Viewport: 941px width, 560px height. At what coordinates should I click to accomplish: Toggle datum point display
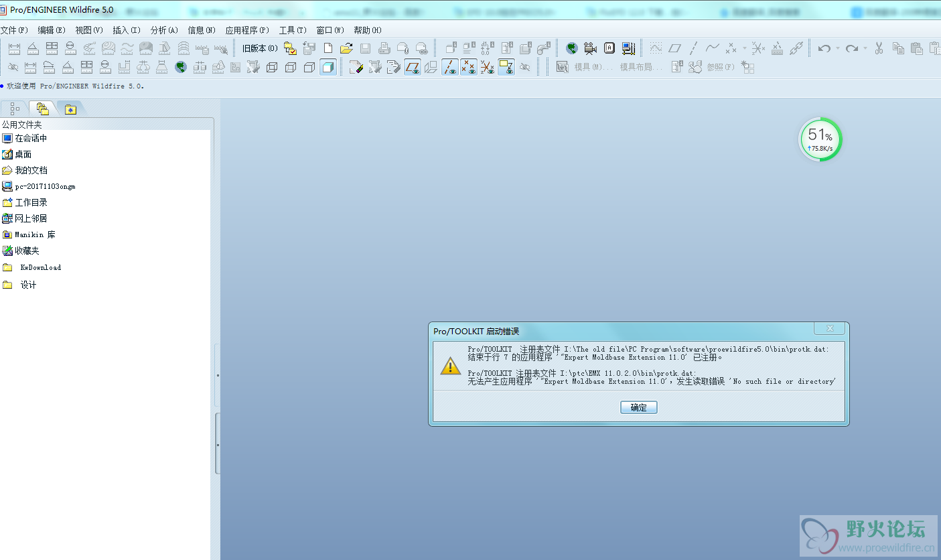(469, 67)
